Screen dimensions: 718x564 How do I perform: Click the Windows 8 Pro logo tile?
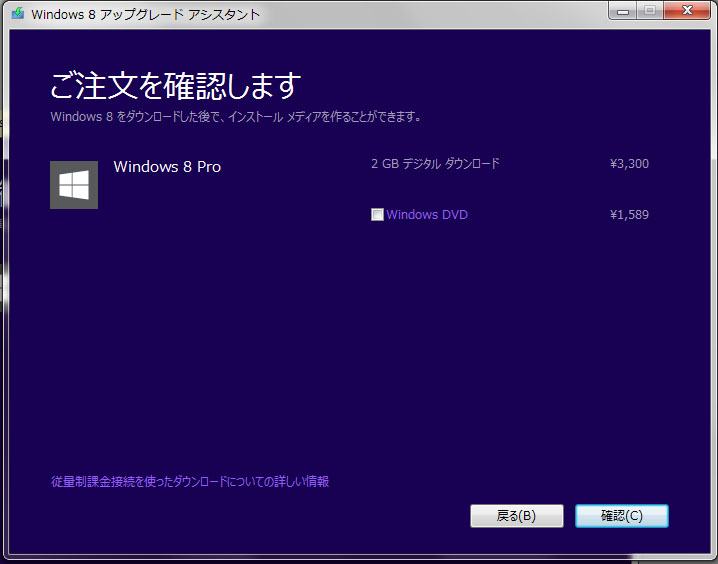[x=74, y=185]
